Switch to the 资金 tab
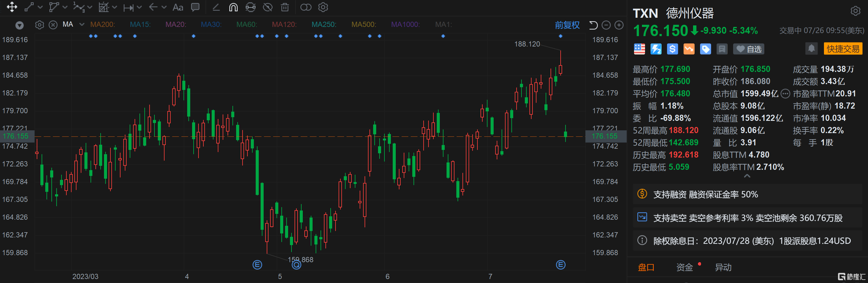 [684, 267]
